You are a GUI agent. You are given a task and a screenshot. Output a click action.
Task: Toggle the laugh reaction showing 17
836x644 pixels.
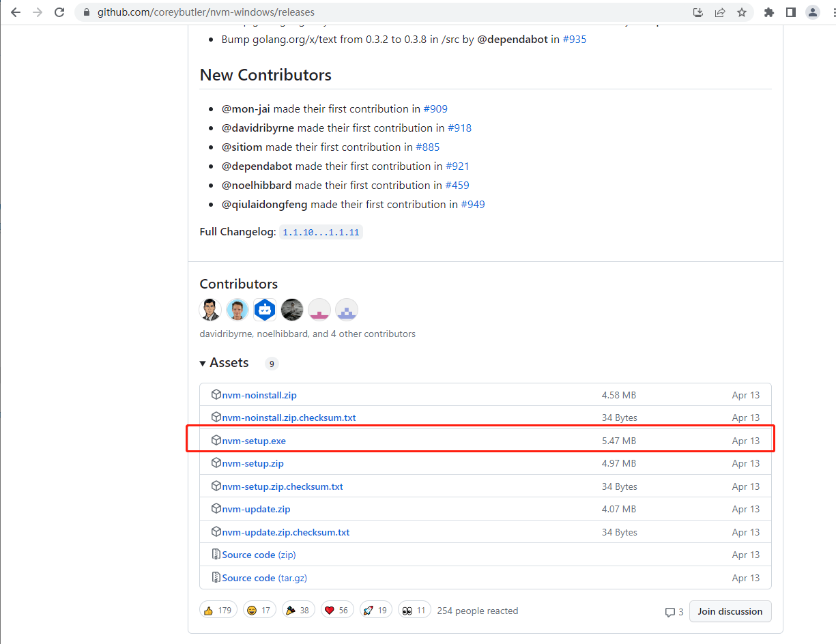pos(259,611)
